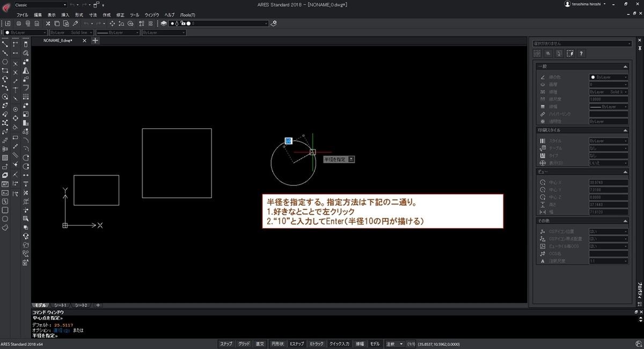The height and width of the screenshot is (349, 644).
Task: Click the first selection icon in Properties palette
Action: tap(536, 53)
